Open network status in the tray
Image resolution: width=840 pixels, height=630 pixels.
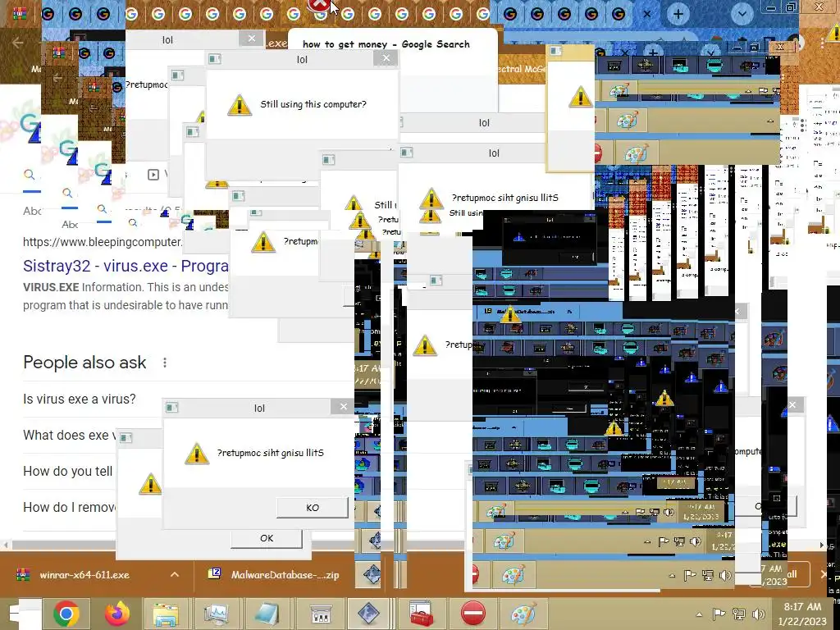coord(739,614)
